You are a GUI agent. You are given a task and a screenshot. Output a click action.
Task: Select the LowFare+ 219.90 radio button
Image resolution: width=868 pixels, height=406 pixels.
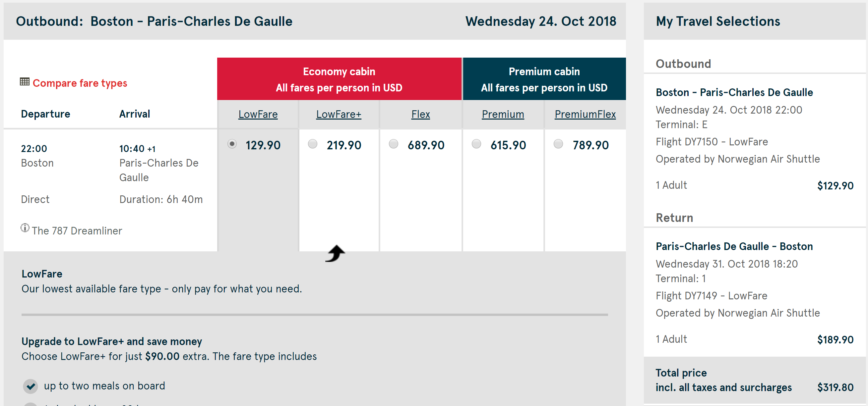313,144
